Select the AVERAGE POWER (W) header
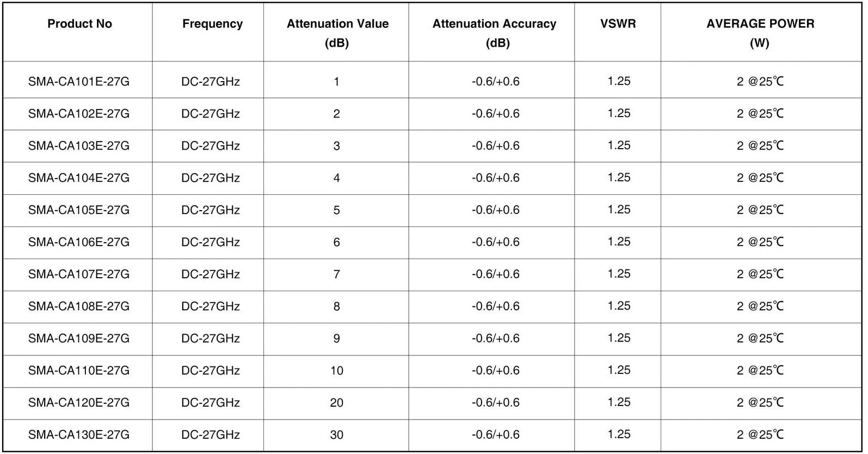 coord(760,33)
